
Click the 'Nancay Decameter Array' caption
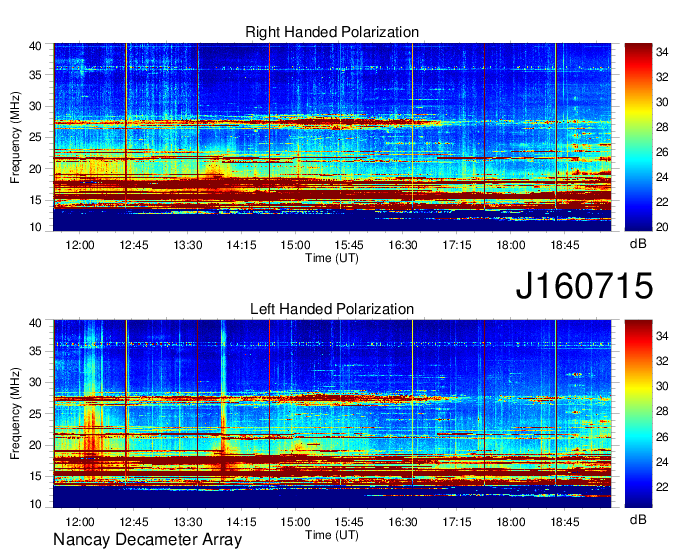[x=147, y=539]
